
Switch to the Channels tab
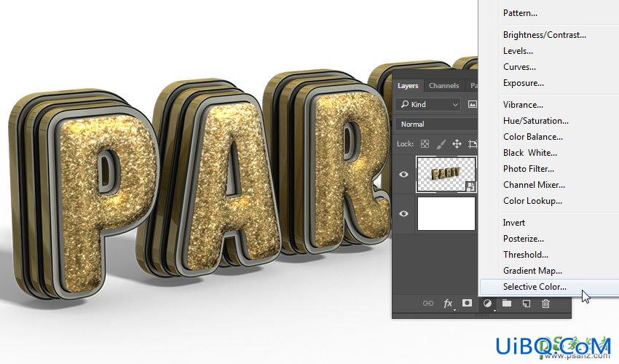[x=443, y=85]
